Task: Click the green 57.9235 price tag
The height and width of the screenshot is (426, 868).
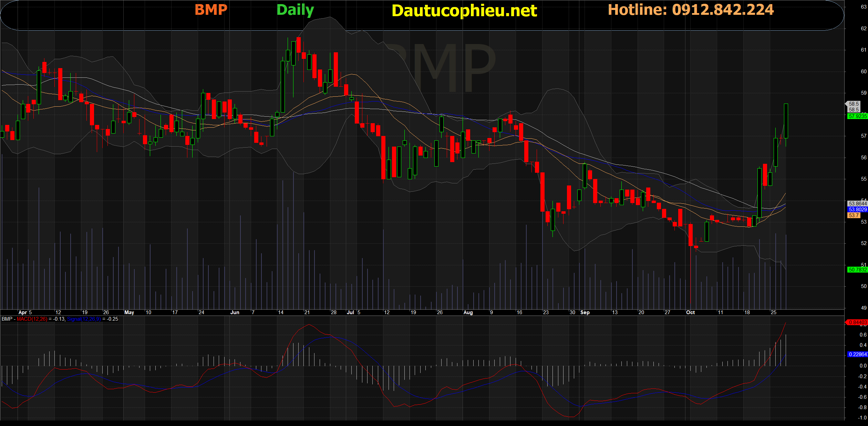Action: coord(857,116)
